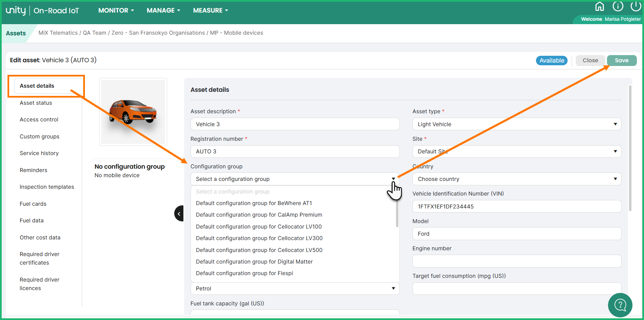Click the Fuel tank capacity input field
The width and height of the screenshot is (644, 320).
[x=295, y=312]
